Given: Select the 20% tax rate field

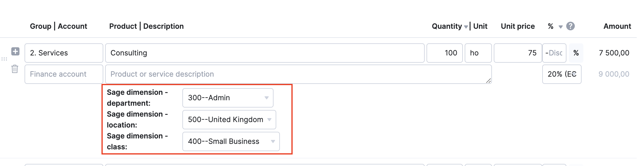Looking at the screenshot, I should pos(562,74).
